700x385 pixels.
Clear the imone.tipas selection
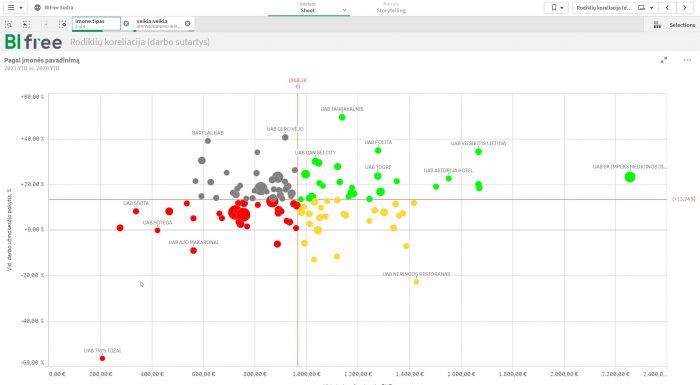coord(126,24)
